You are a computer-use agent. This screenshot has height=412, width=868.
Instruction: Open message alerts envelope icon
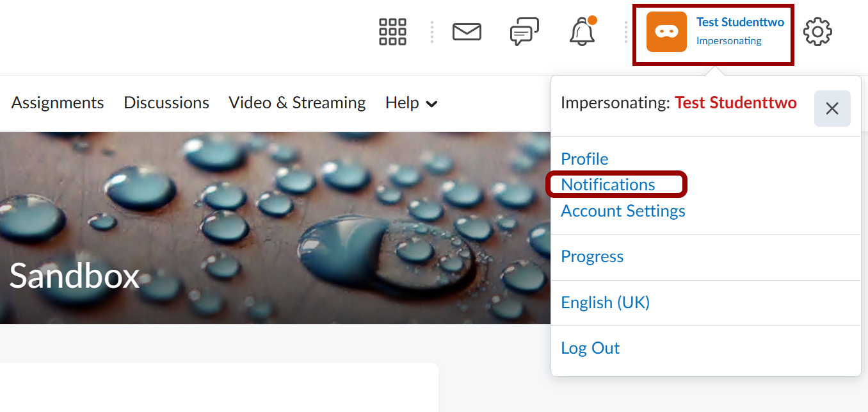pos(467,31)
